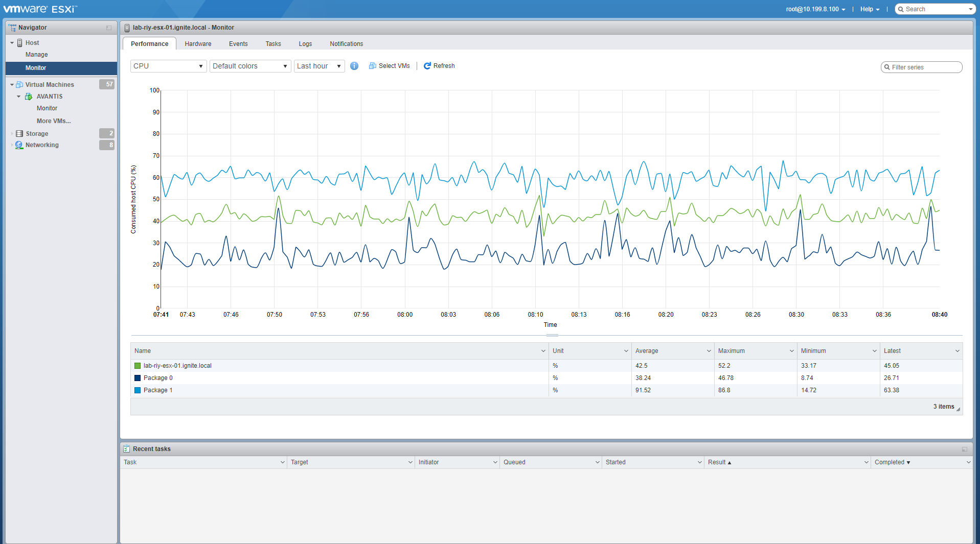Click the info icon beside the time range
The height and width of the screenshot is (544, 980).
[354, 66]
